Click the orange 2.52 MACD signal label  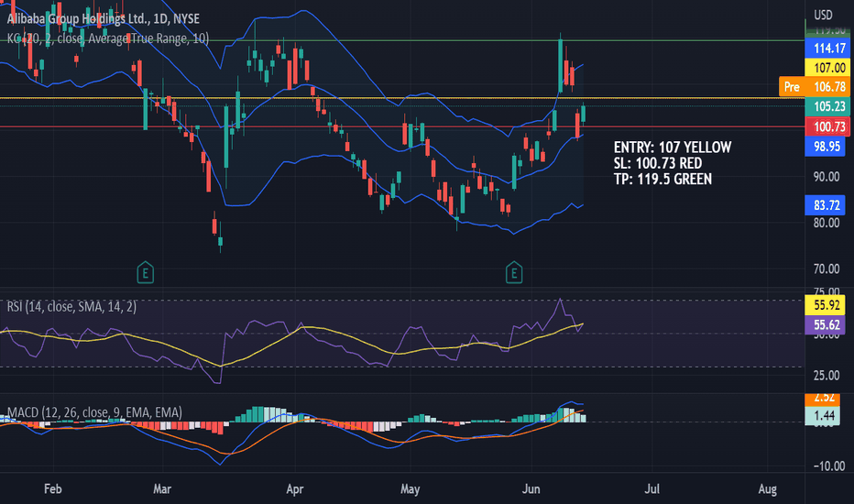tap(823, 399)
